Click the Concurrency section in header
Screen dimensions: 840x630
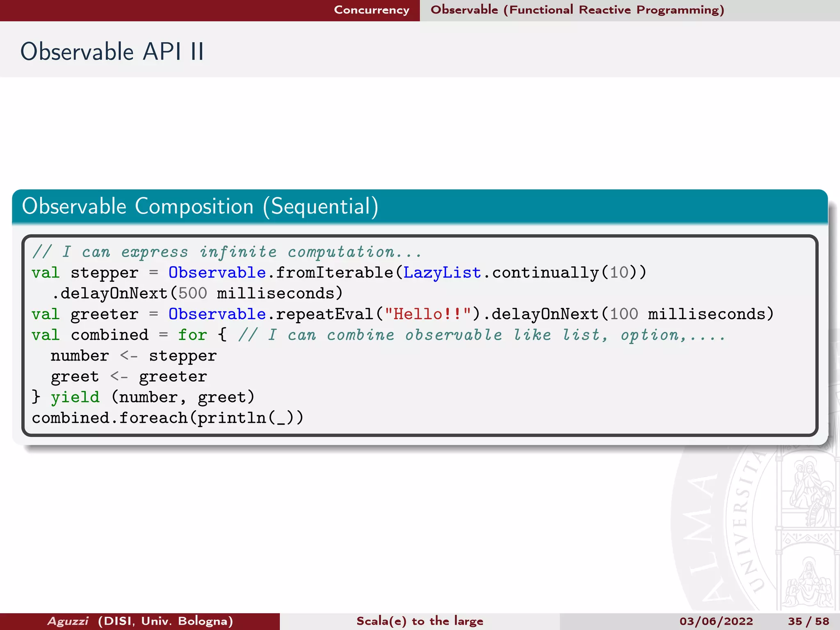coord(371,10)
